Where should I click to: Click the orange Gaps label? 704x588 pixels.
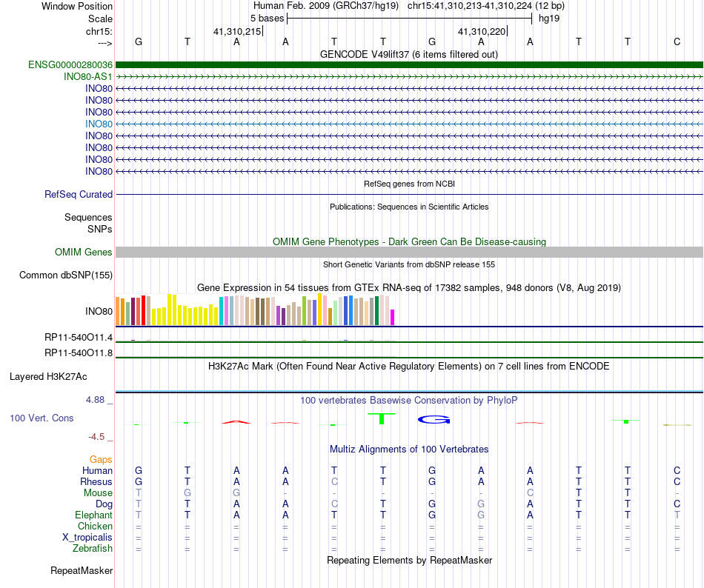pyautogui.click(x=101, y=459)
